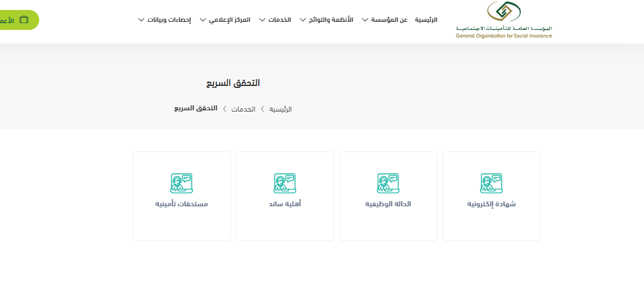Select الرئيسية in the top navigation bar
644x296 pixels.
click(x=426, y=20)
